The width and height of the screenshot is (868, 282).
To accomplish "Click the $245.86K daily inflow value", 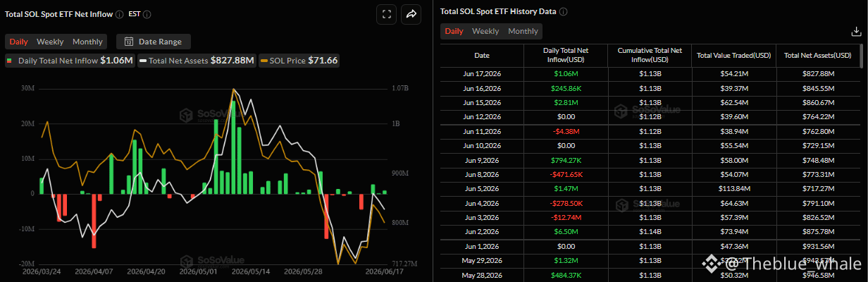I will click(x=565, y=88).
